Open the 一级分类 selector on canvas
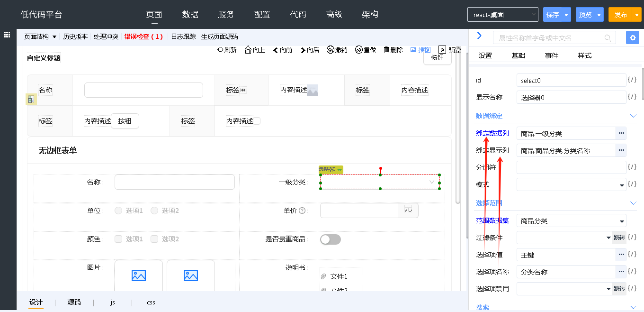 click(x=380, y=182)
